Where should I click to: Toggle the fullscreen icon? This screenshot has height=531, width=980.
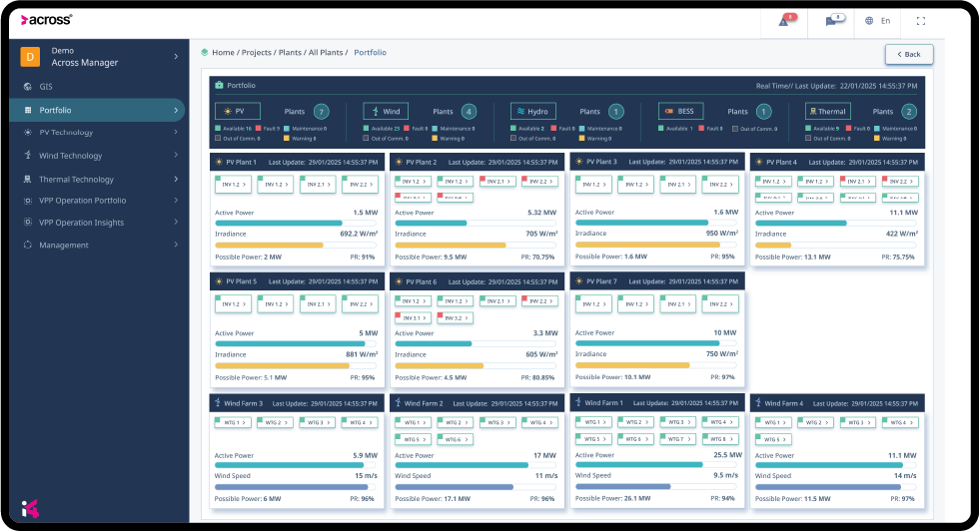click(x=921, y=21)
